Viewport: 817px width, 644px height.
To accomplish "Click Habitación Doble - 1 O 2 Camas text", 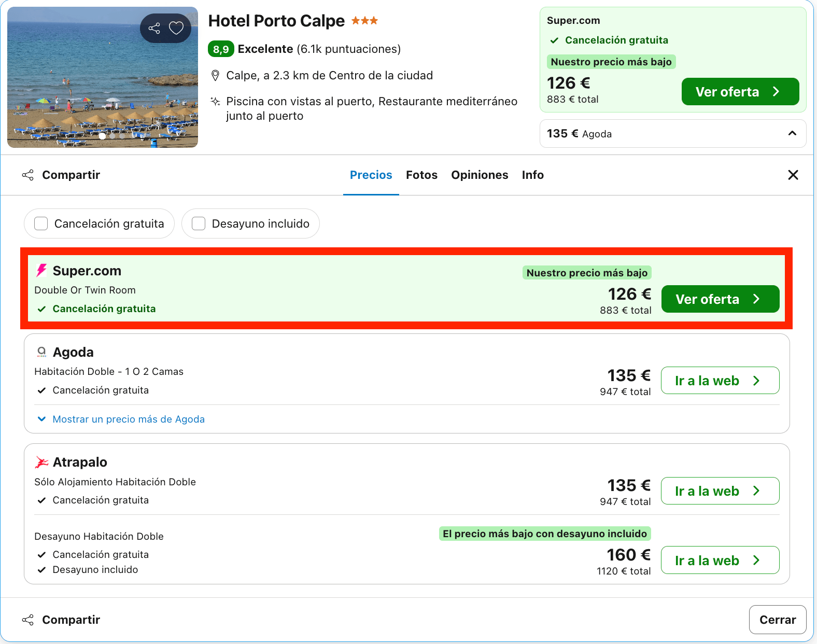I will coord(109,372).
